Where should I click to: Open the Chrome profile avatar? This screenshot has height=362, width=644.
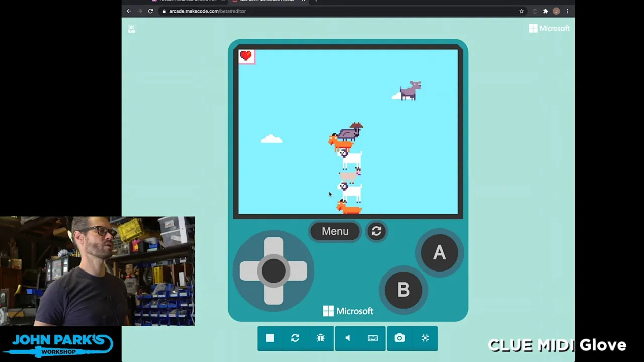[556, 11]
